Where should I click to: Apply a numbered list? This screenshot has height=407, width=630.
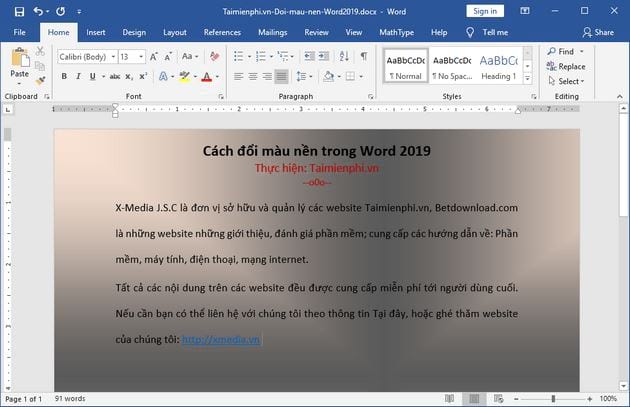point(261,56)
